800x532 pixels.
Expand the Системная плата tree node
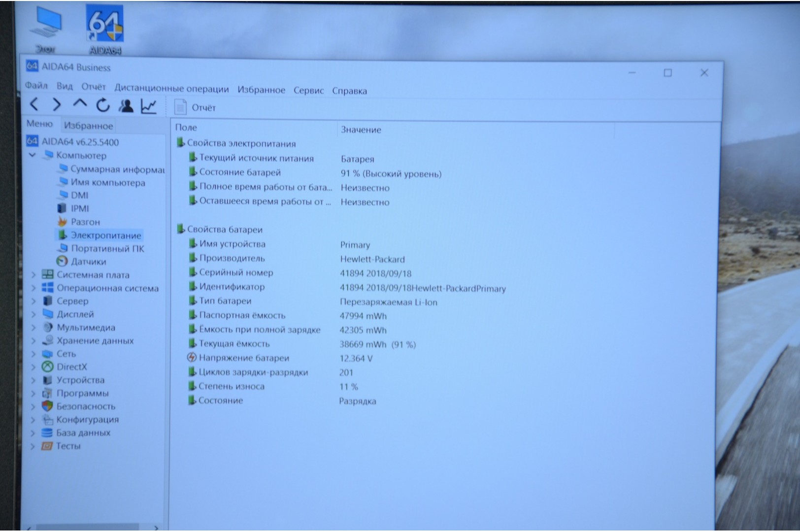click(x=33, y=275)
